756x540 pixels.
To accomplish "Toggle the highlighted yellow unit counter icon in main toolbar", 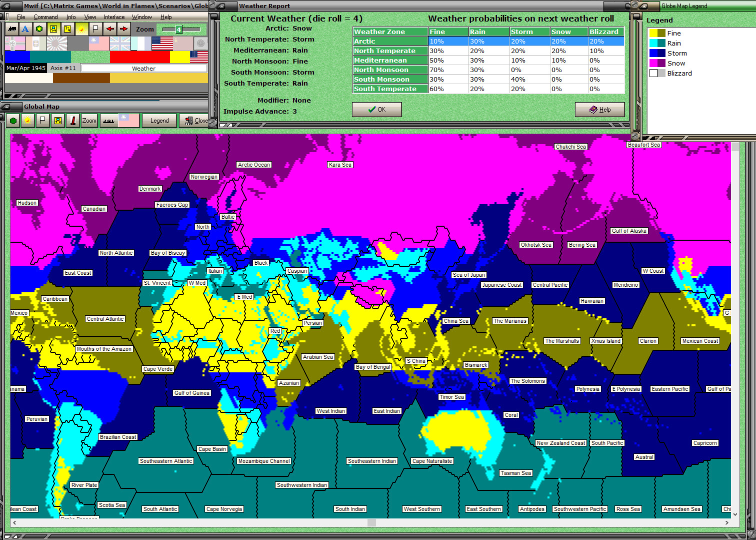I will point(53,29).
